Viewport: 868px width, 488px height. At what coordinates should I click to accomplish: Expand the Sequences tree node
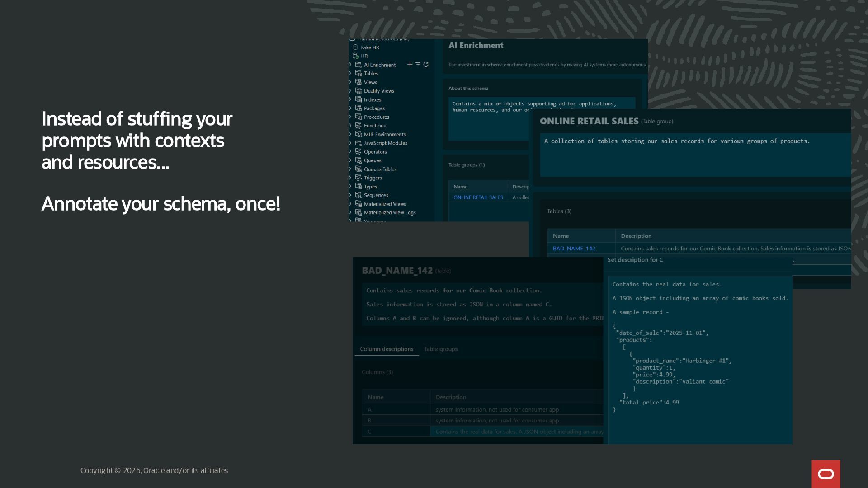tap(350, 195)
